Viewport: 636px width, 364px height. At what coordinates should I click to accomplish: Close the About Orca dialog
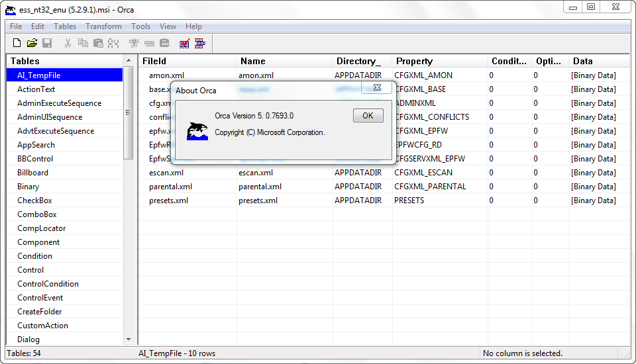point(377,87)
